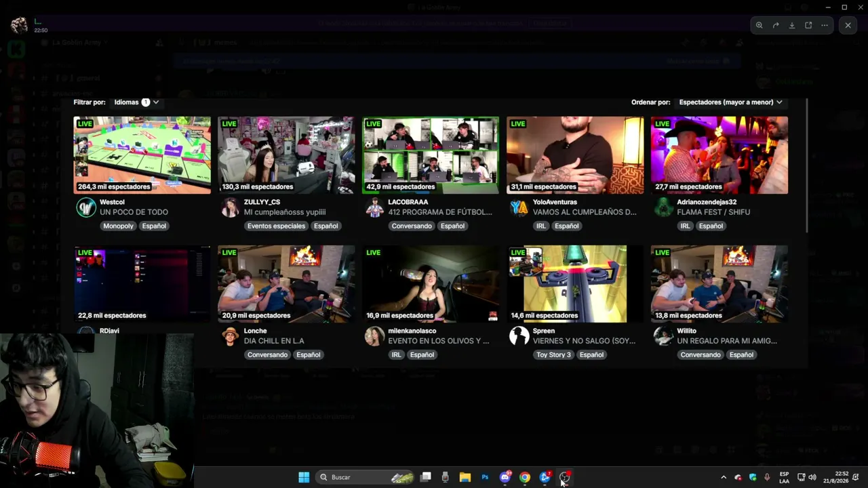Zoom into the image with the magnifier icon

coord(759,25)
